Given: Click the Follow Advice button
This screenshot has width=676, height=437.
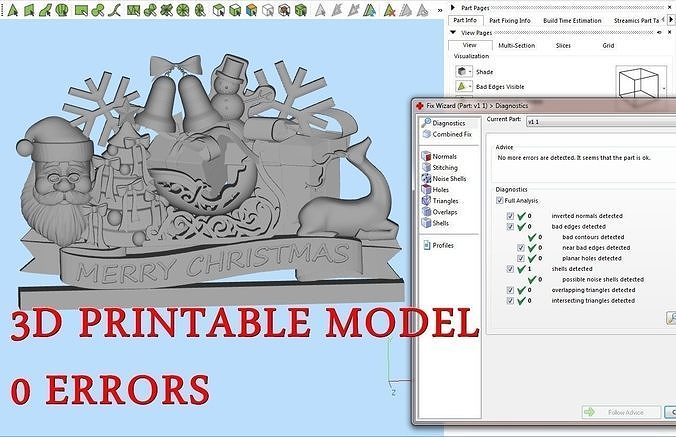Looking at the screenshot, I should (x=621, y=412).
